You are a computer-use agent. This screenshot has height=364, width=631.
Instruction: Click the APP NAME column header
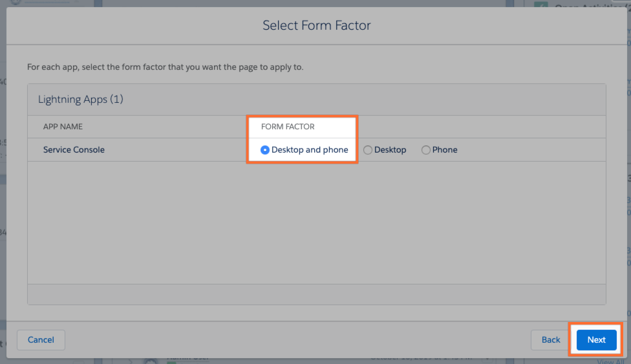click(63, 127)
